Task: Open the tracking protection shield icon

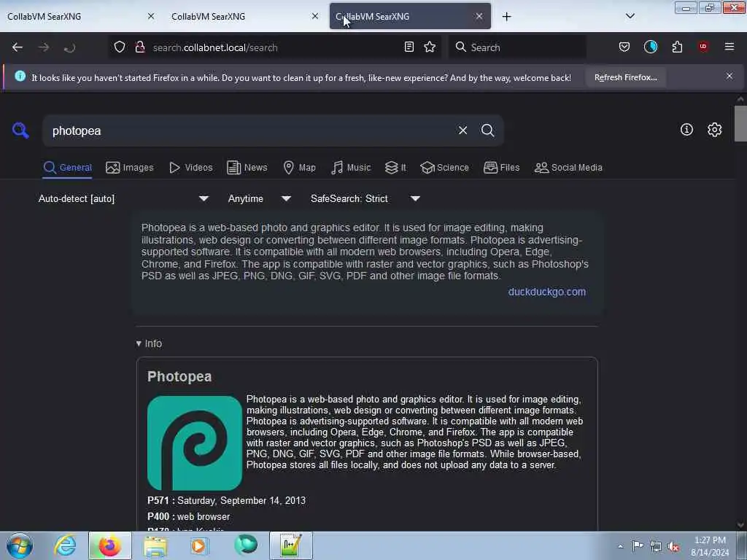Action: [x=120, y=47]
